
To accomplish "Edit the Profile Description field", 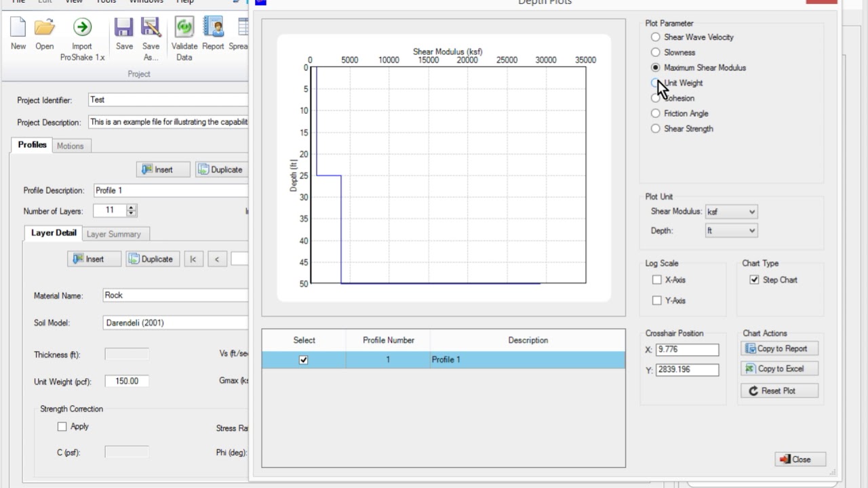I will pyautogui.click(x=170, y=190).
